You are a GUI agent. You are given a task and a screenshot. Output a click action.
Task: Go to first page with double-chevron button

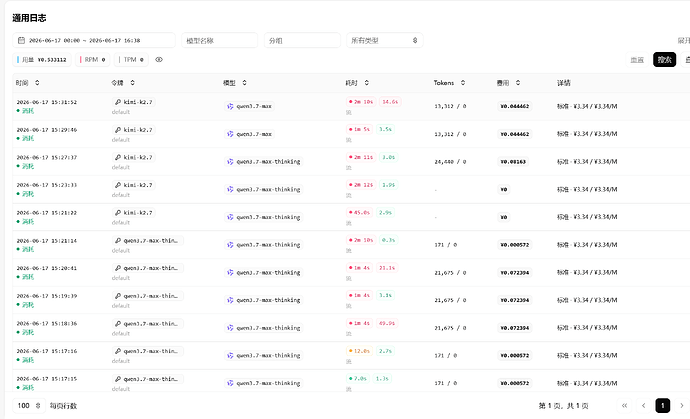(624, 405)
